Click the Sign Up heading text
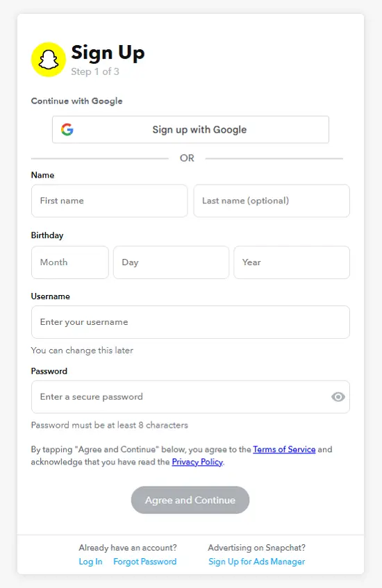Screen dimensions: 382x588 (108, 53)
